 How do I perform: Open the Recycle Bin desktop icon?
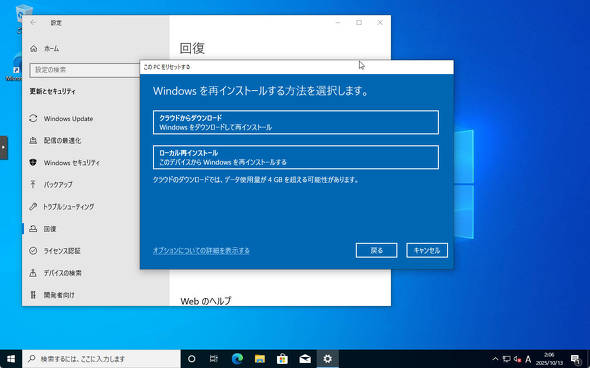pos(24,14)
